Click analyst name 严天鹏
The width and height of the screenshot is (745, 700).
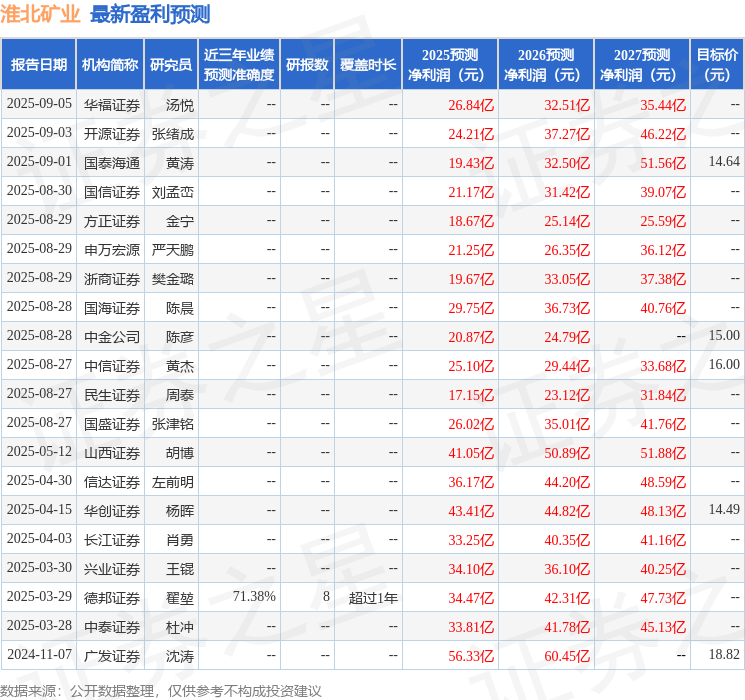[x=173, y=250]
